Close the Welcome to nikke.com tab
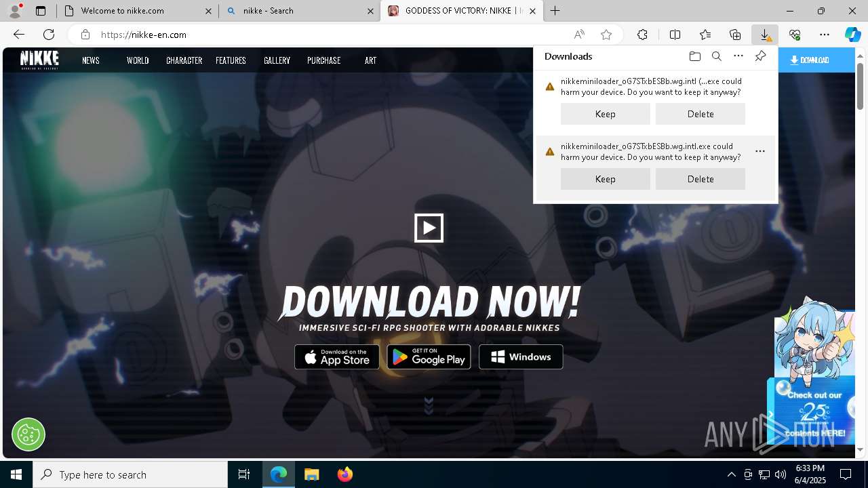This screenshot has height=488, width=868. tap(209, 11)
